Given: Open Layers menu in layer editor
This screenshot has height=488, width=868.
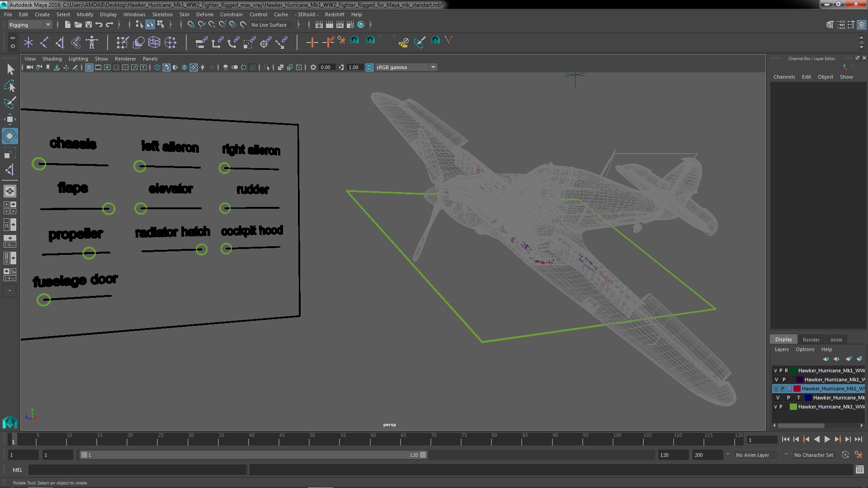Looking at the screenshot, I should (x=781, y=349).
